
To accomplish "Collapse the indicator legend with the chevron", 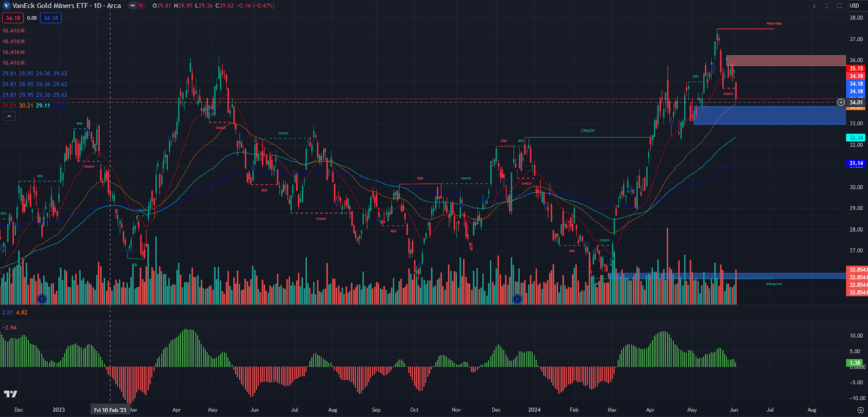I will tap(9, 116).
